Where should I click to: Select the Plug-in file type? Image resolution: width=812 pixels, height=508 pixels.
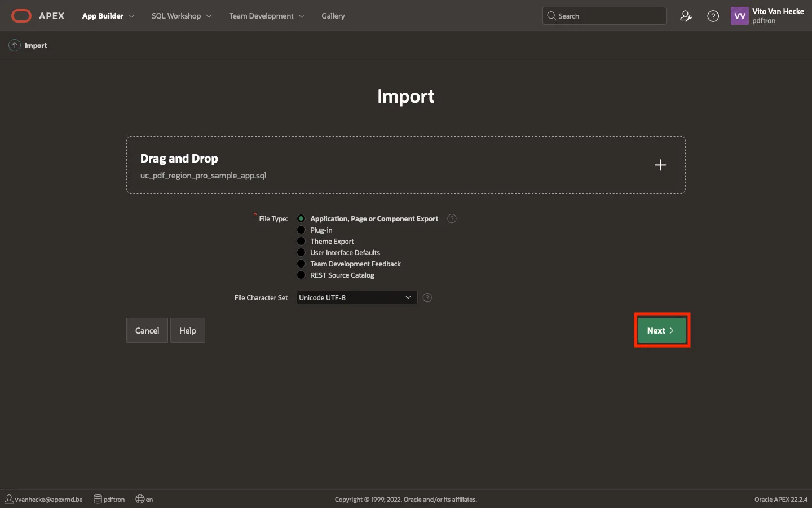point(301,230)
